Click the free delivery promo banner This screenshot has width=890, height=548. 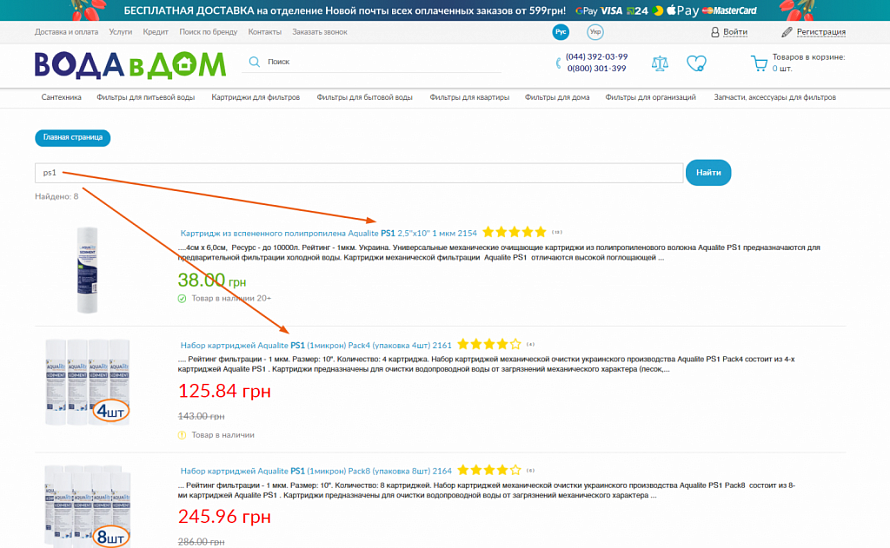click(x=445, y=10)
